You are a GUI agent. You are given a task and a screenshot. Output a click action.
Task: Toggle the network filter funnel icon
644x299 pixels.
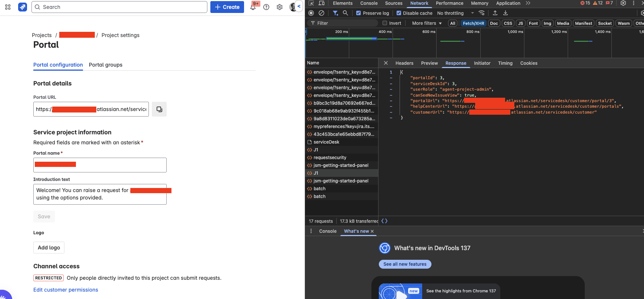click(335, 13)
